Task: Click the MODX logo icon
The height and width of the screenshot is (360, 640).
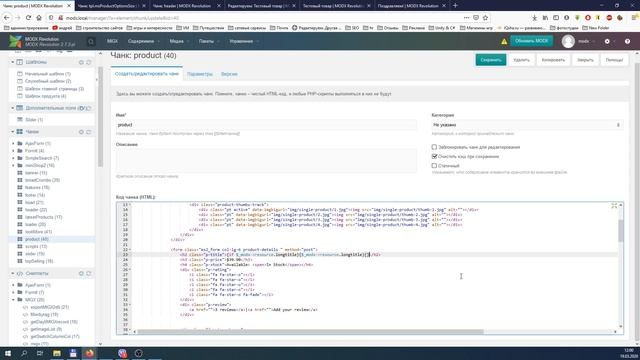Action: click(x=16, y=41)
